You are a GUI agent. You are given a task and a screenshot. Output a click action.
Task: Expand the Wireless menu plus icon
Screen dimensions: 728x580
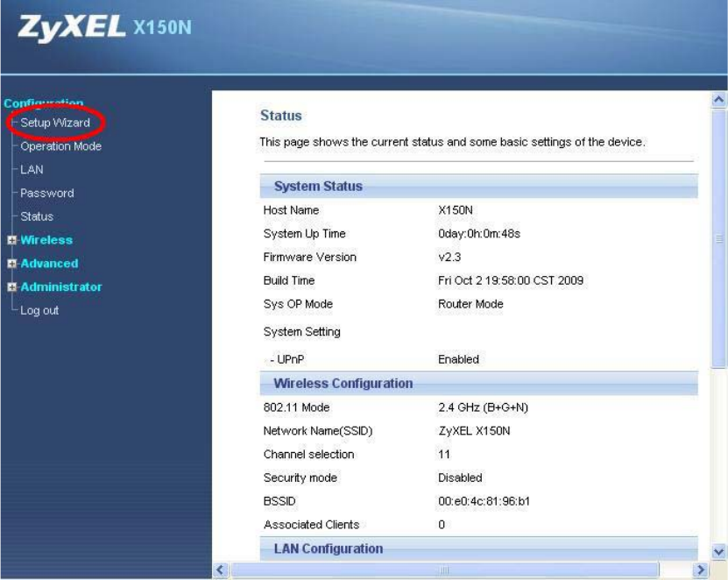tap(12, 240)
